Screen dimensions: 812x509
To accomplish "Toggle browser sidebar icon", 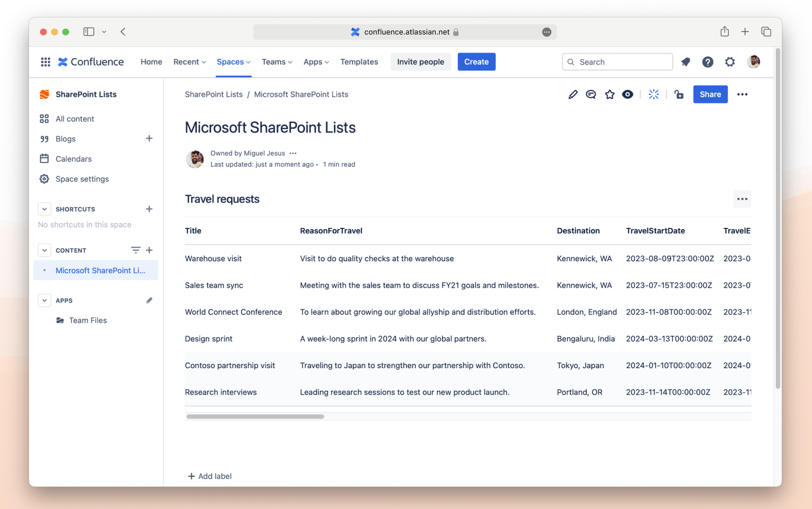I will [x=89, y=32].
